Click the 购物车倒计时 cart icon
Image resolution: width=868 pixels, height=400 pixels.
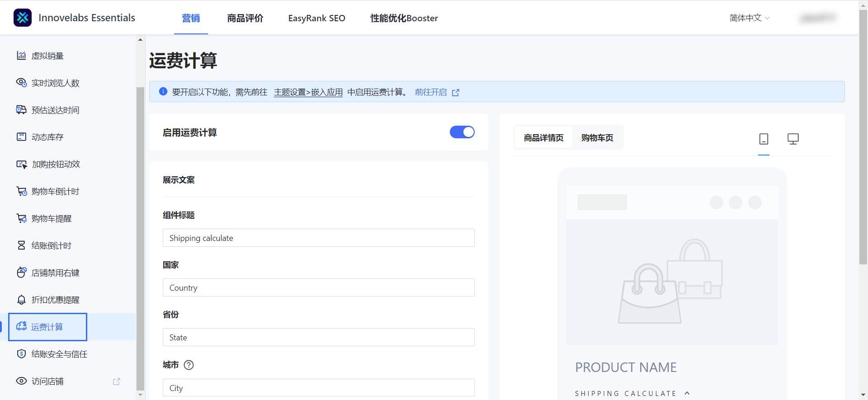pyautogui.click(x=21, y=191)
